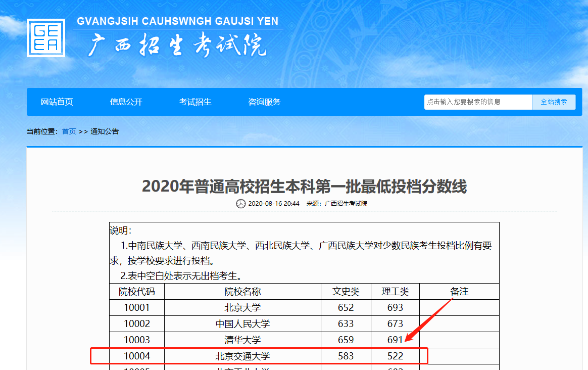Select the code cell 10001
Viewport: 588px width, 370px height.
(x=137, y=308)
